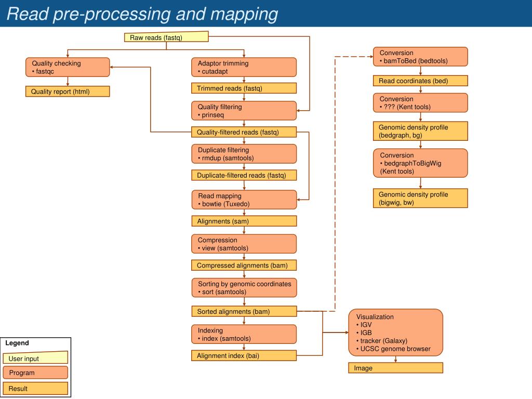Select 'Alignment index (bai)' result box

click(x=244, y=355)
